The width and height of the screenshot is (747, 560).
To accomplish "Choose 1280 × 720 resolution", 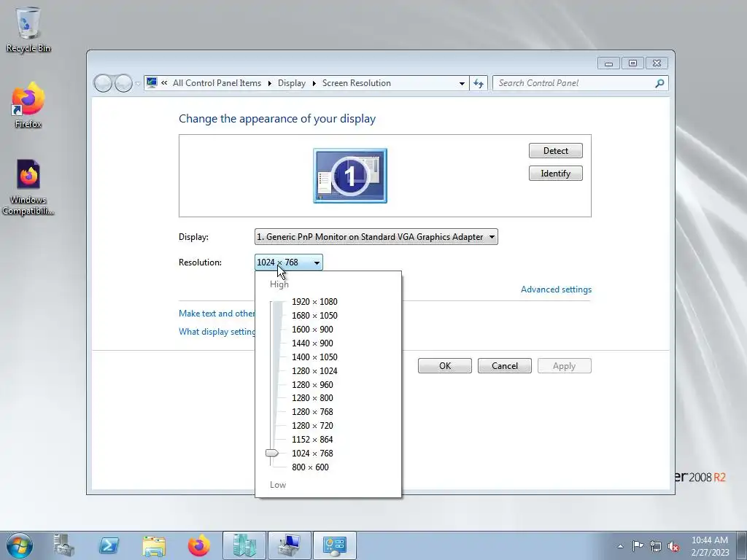I will (312, 425).
